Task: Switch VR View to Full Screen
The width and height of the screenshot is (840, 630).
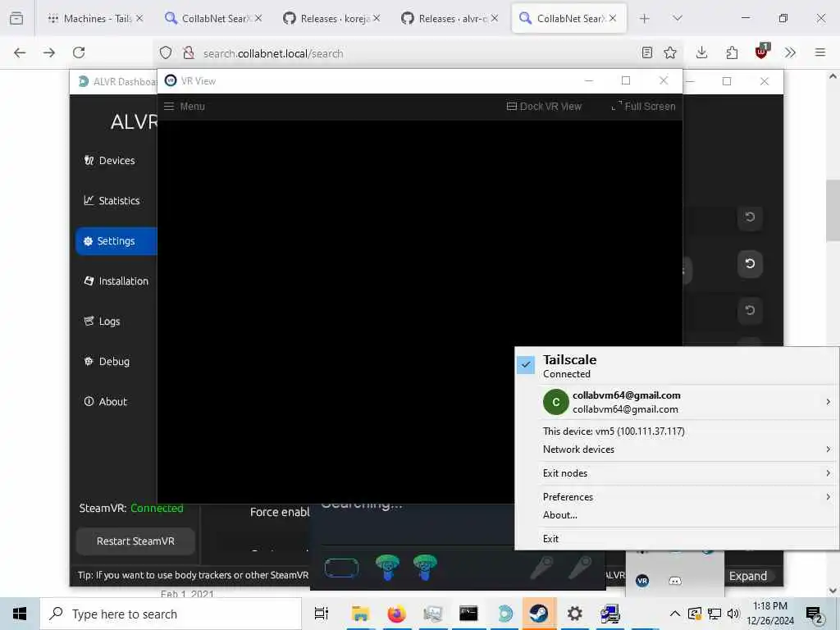Action: [x=643, y=106]
